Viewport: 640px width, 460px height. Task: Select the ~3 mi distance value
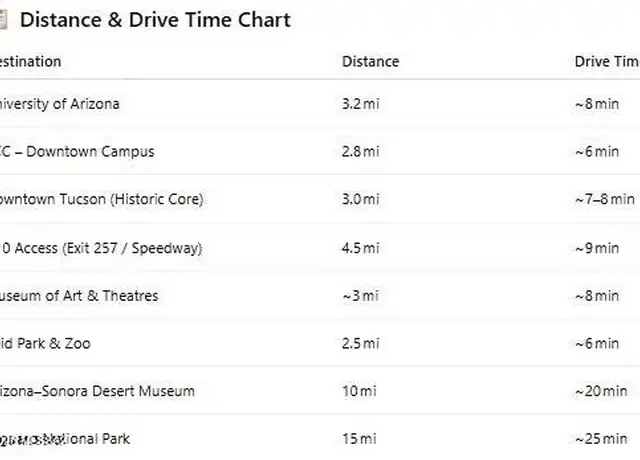pyautogui.click(x=359, y=295)
